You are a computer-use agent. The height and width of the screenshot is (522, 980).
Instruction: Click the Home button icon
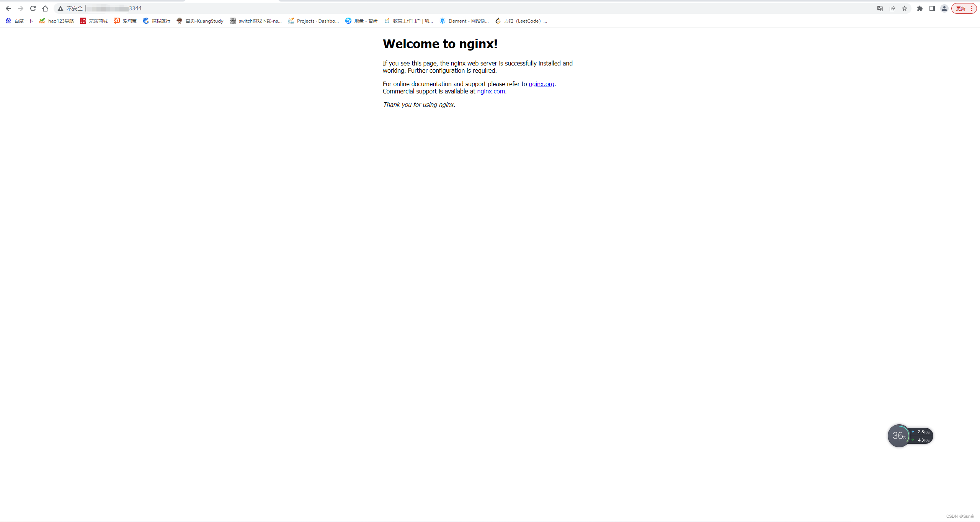pyautogui.click(x=45, y=8)
